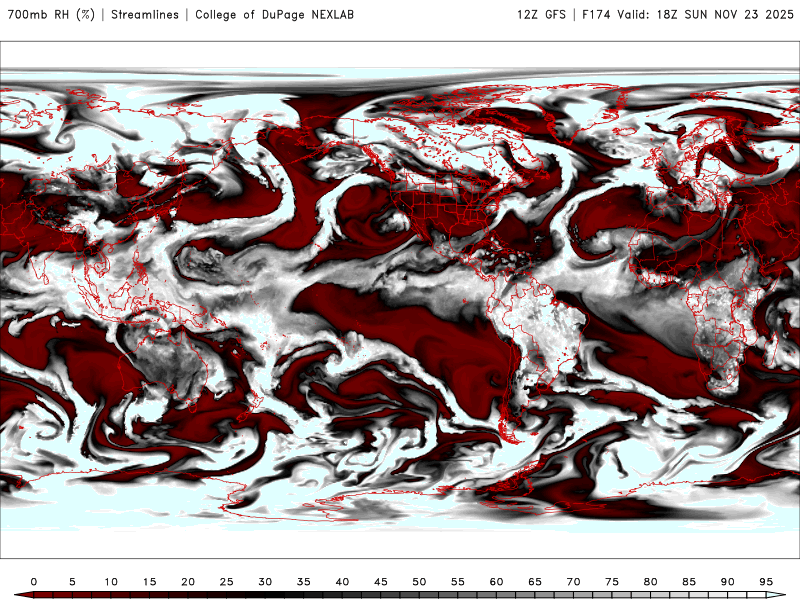Viewport: 800px width, 600px height.
Task: Click the "0" label on color scale
Action: (x=34, y=582)
